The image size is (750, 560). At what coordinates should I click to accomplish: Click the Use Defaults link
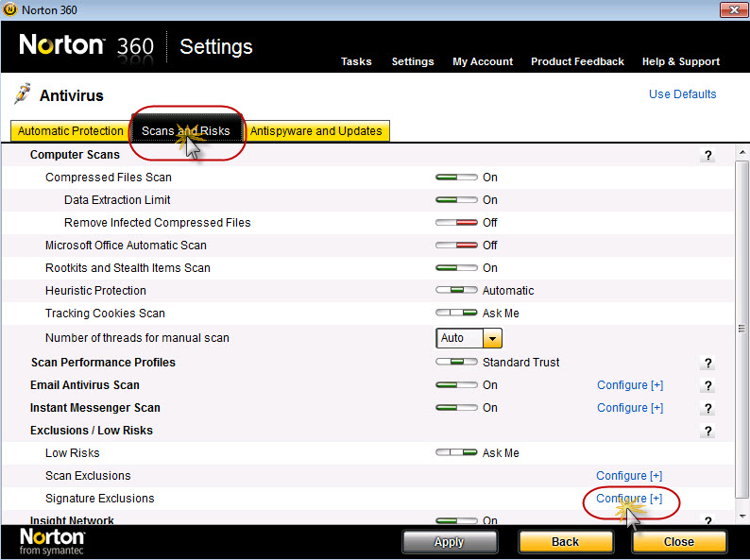683,94
